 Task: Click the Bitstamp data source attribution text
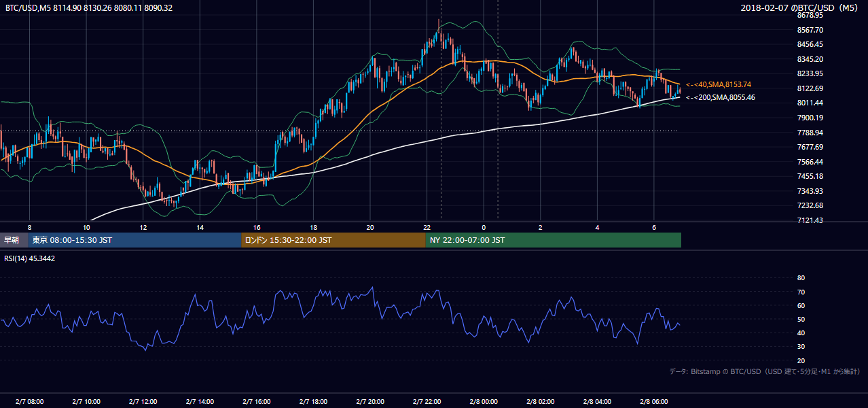pos(765,371)
